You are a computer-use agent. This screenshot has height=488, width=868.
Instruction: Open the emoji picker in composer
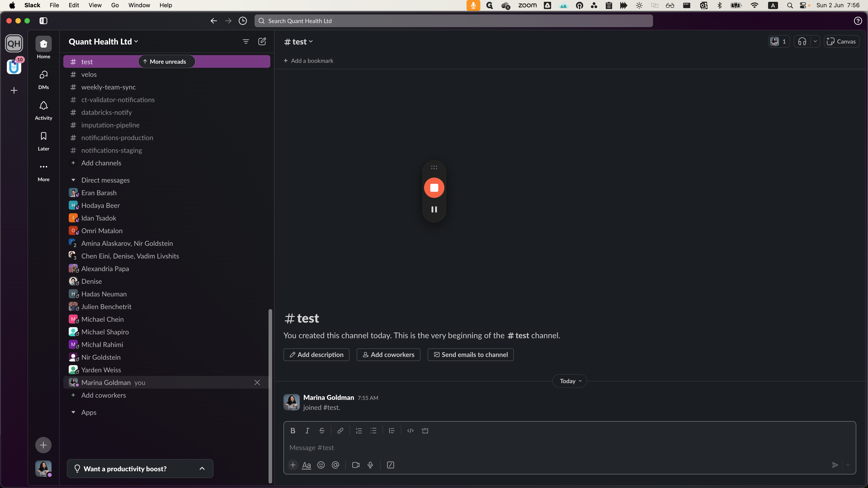tap(321, 465)
